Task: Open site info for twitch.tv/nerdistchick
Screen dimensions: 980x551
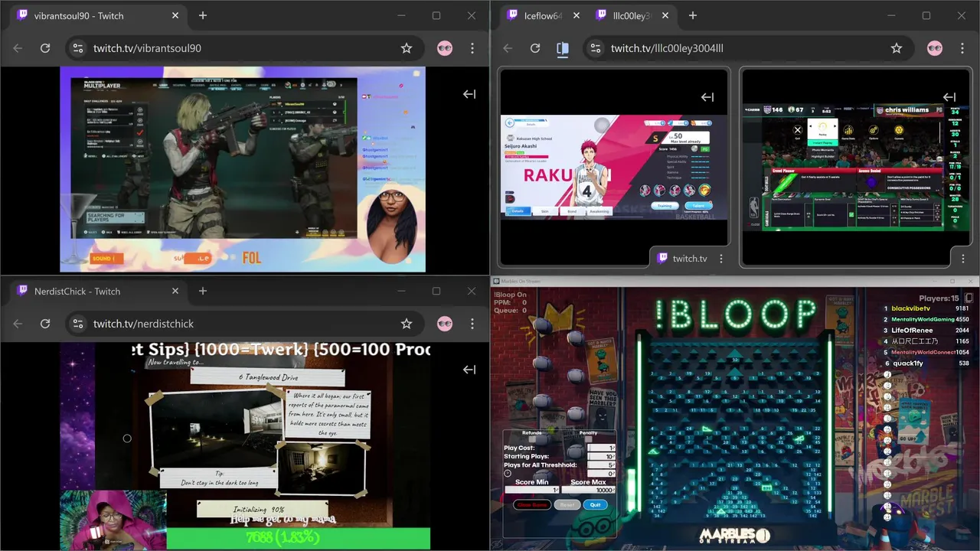Action: (77, 324)
